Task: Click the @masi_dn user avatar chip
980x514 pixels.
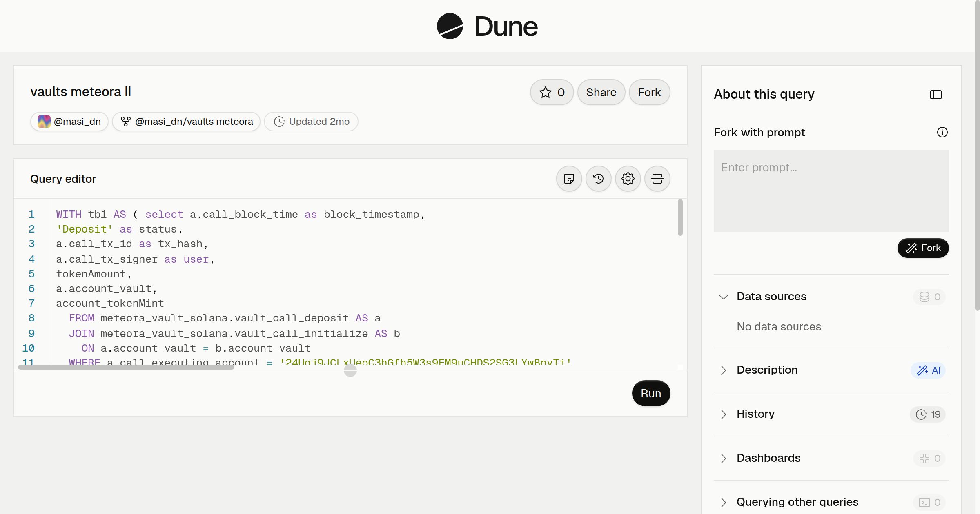Action: pyautogui.click(x=69, y=122)
